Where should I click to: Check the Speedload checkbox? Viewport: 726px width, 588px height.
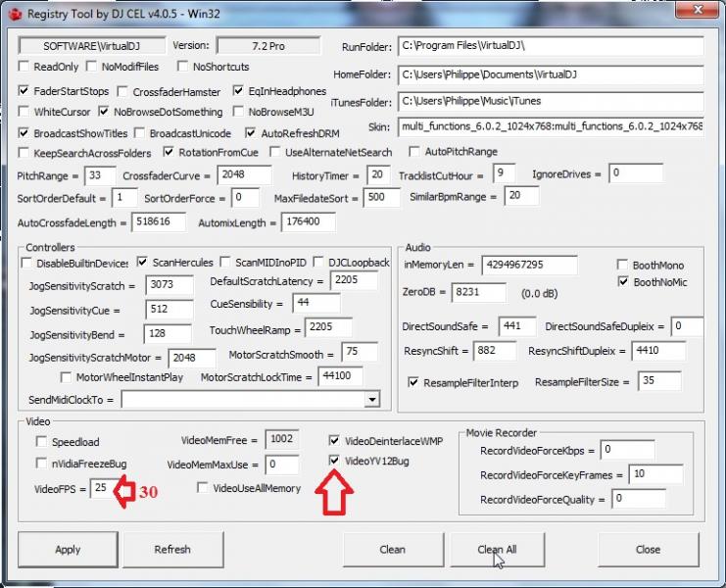point(42,442)
